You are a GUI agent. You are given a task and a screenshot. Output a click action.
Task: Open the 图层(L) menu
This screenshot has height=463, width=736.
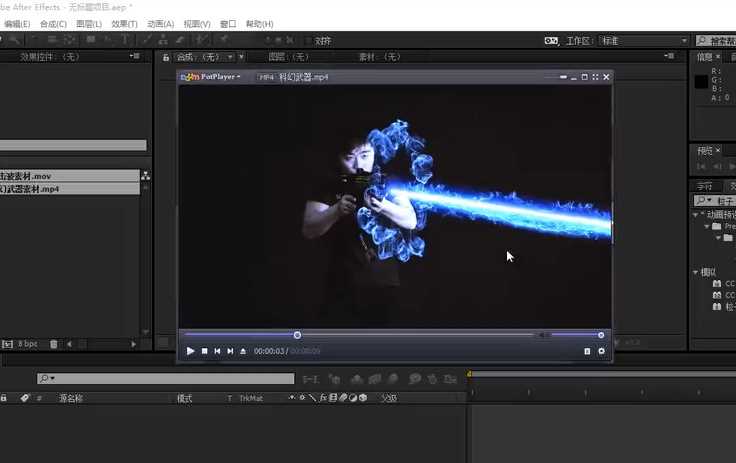(x=89, y=24)
